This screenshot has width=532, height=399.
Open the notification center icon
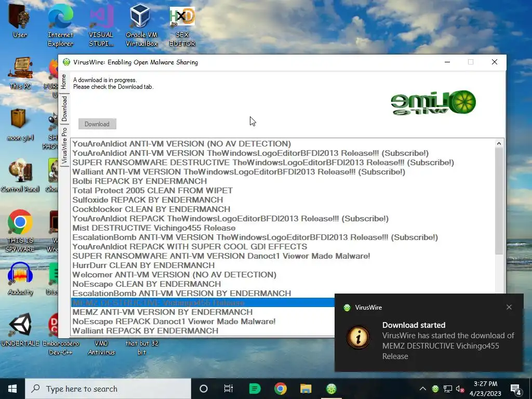(x=516, y=389)
